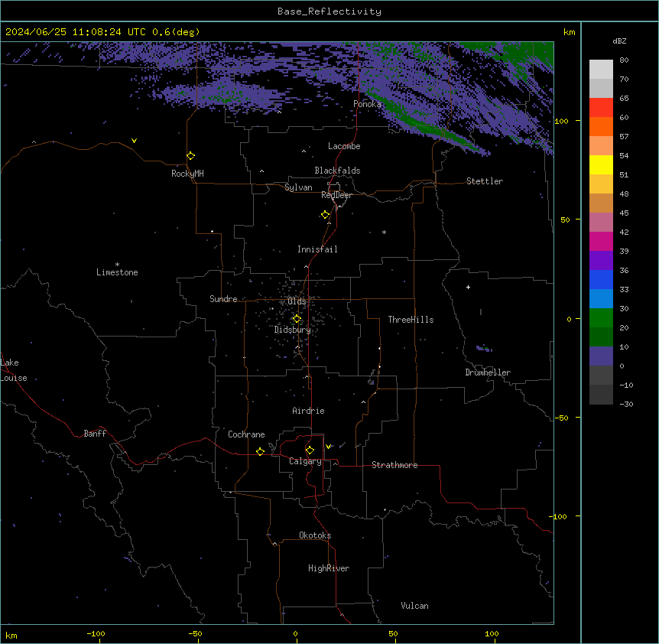Click the dBZ legend heading
The image size is (659, 644).
click(619, 41)
